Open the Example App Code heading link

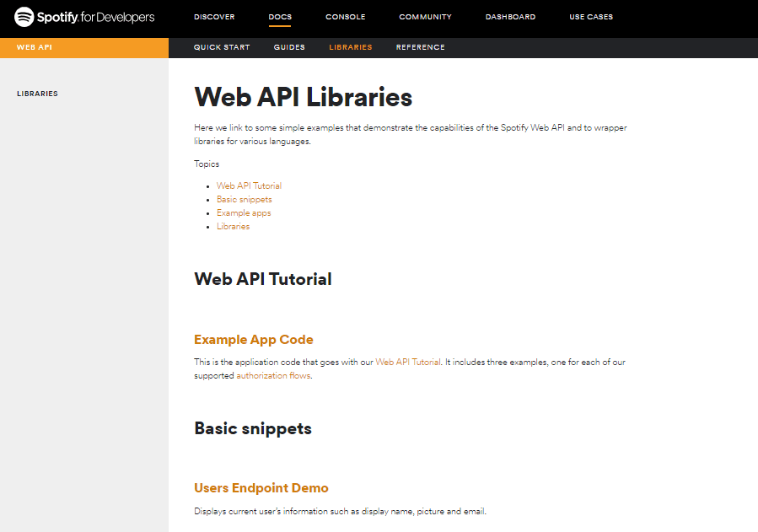(x=253, y=339)
